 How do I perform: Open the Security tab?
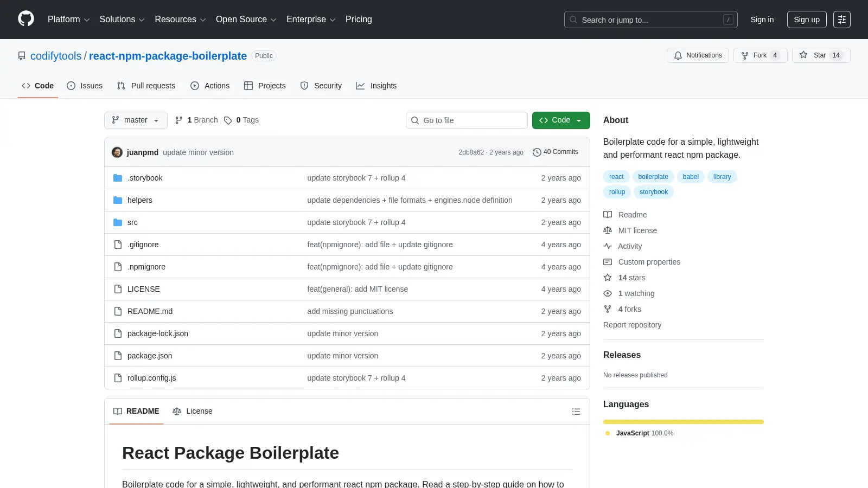point(321,86)
